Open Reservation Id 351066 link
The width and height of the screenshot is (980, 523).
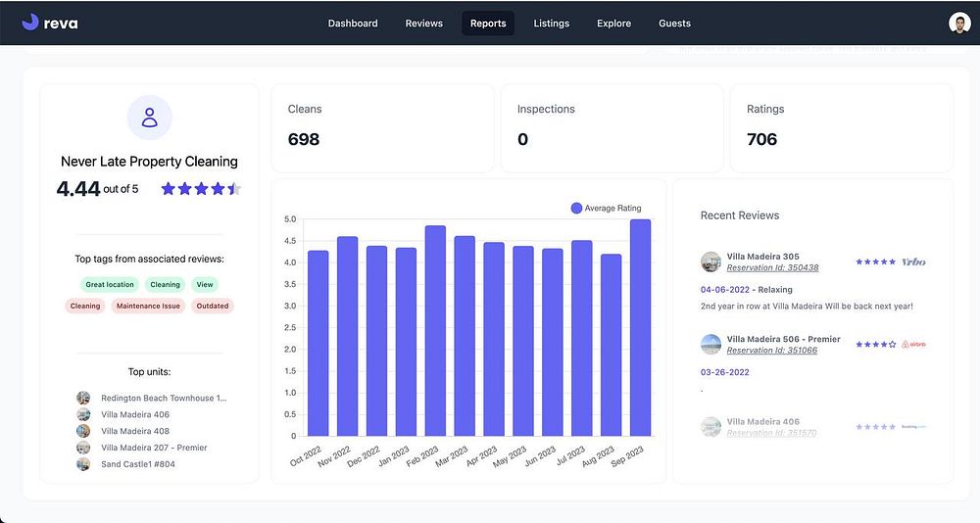coord(772,350)
